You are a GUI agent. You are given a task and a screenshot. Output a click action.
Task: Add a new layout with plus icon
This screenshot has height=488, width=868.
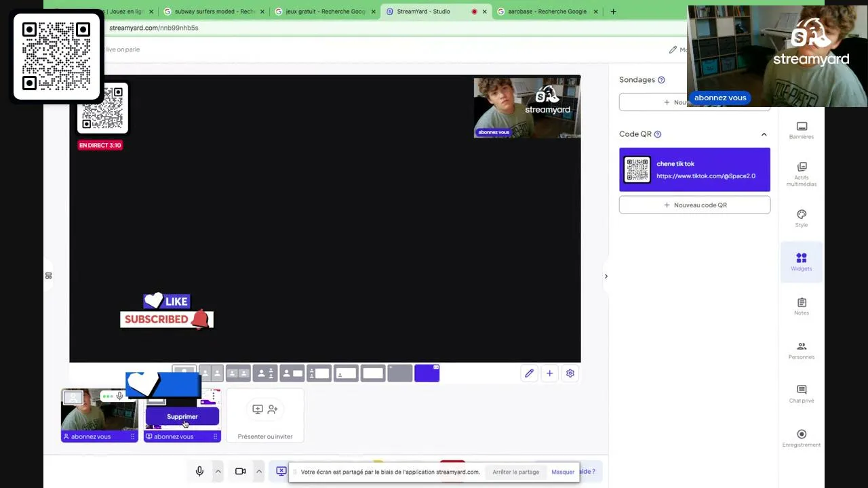550,373
